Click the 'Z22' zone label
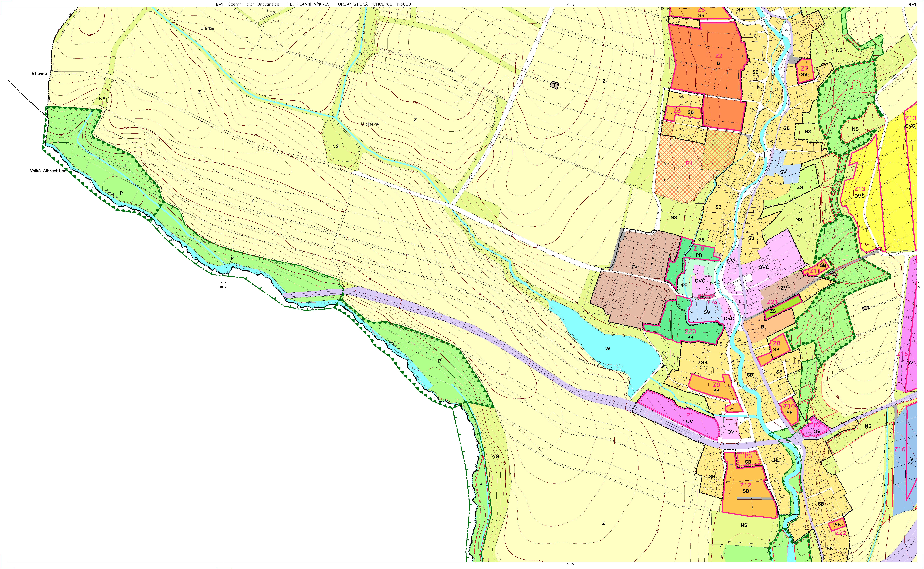Screen dimensions: 924x569 point(841,533)
